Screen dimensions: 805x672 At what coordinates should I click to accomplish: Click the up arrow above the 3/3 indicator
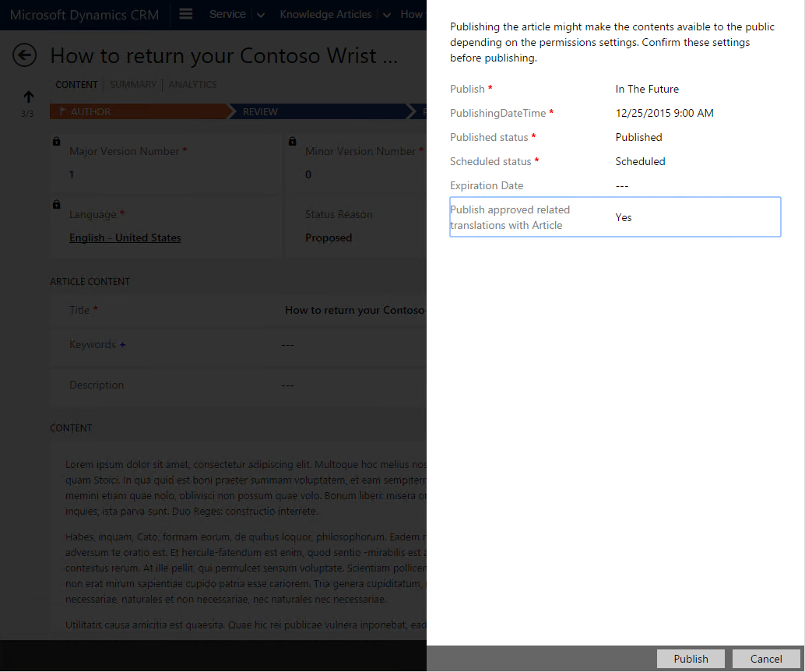pos(27,97)
